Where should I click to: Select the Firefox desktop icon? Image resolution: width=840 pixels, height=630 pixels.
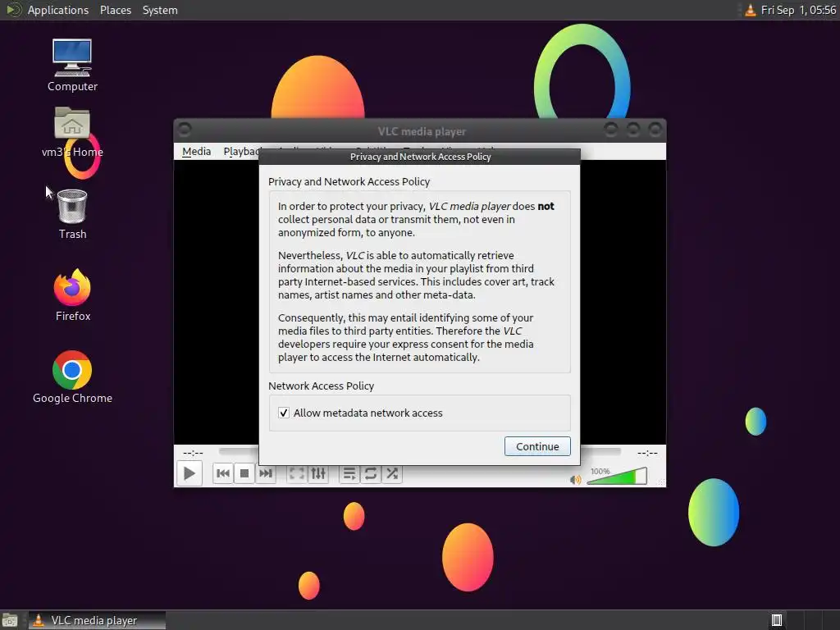(72, 295)
